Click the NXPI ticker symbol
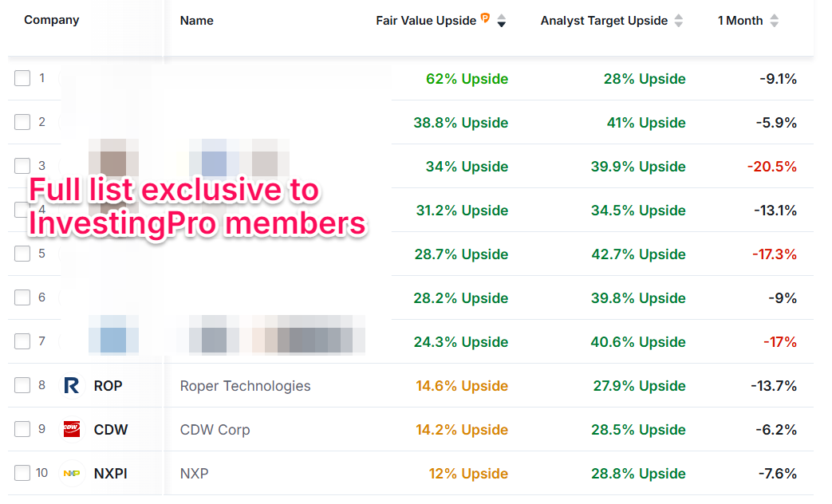The width and height of the screenshot is (832, 504). pos(110,474)
